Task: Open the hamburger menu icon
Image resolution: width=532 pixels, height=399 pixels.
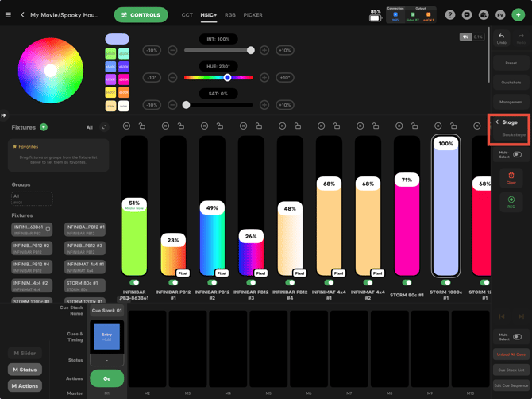Action: pyautogui.click(x=8, y=15)
